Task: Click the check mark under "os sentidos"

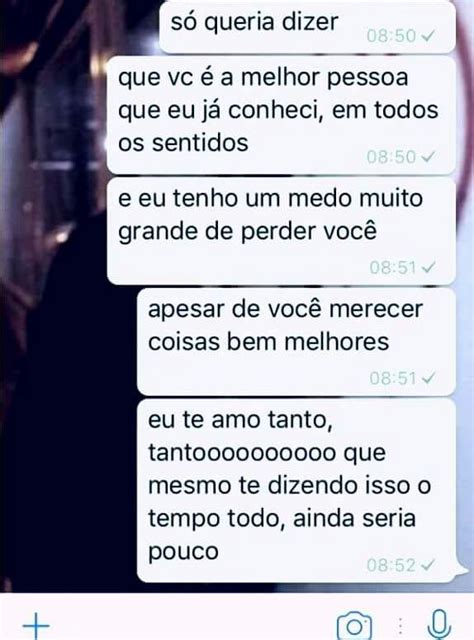Action: 428,157
